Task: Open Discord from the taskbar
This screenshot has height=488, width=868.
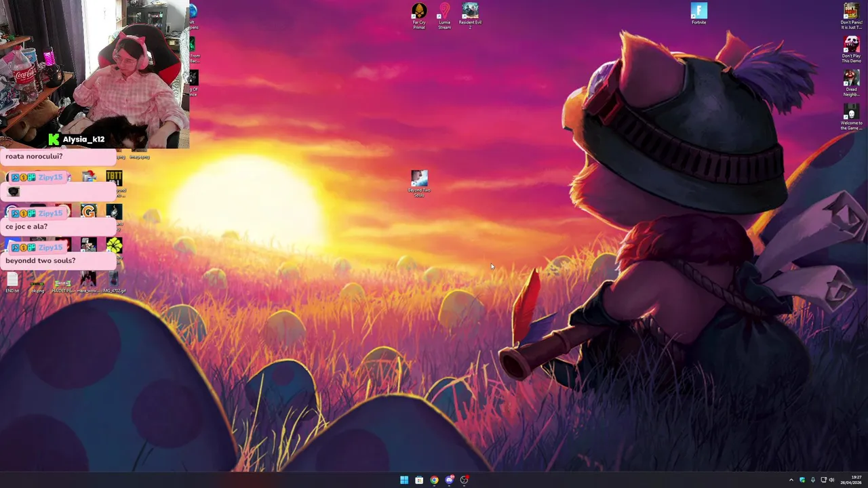Action: click(x=449, y=480)
